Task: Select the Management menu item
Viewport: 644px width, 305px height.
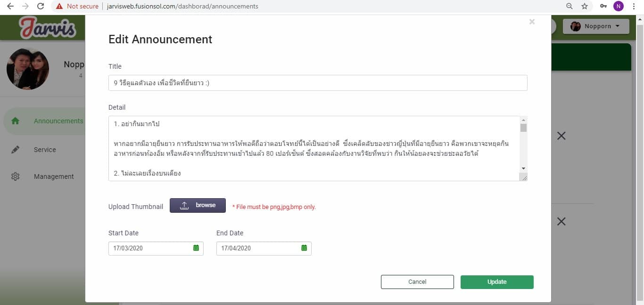Action: [54, 177]
